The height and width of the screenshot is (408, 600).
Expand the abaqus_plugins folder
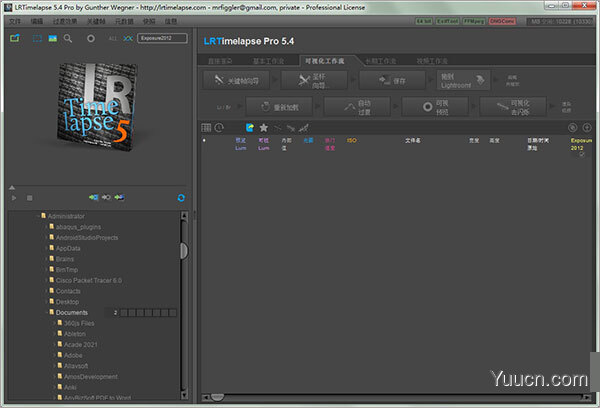click(46, 227)
